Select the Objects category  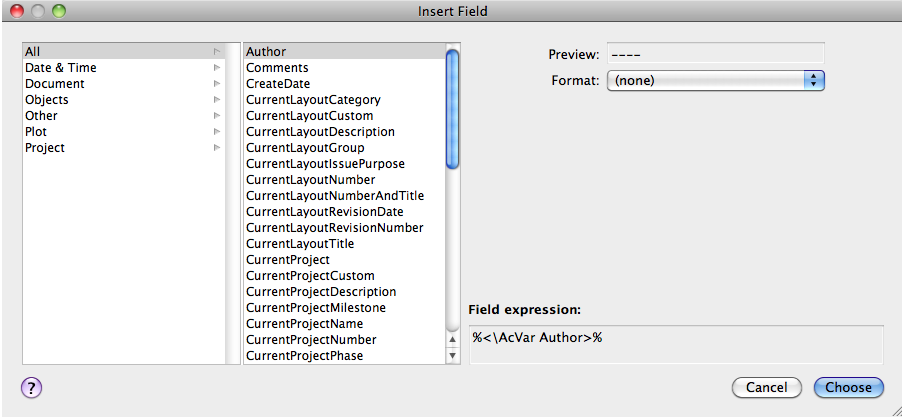47,100
